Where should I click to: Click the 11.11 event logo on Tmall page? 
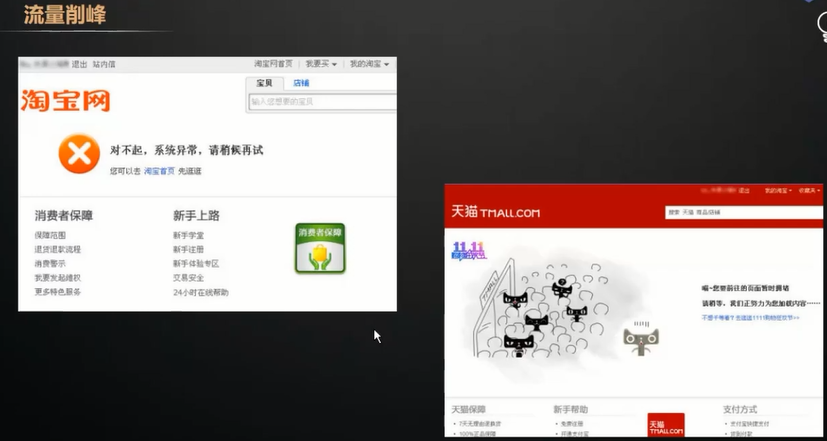469,251
